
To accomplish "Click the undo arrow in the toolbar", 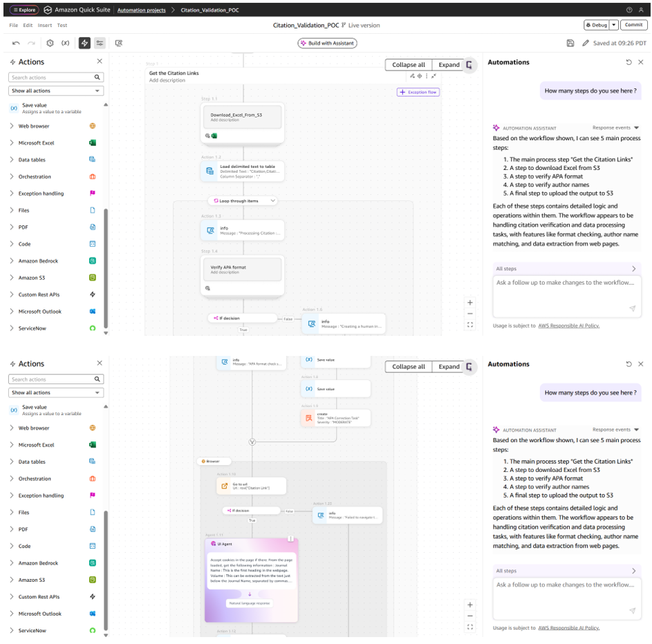I will [x=16, y=43].
